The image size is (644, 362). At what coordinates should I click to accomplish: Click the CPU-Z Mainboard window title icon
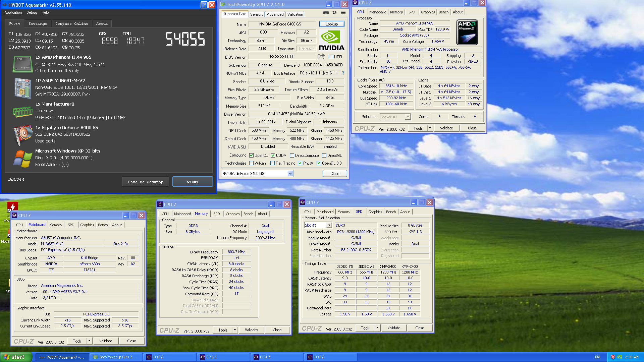tap(14, 216)
